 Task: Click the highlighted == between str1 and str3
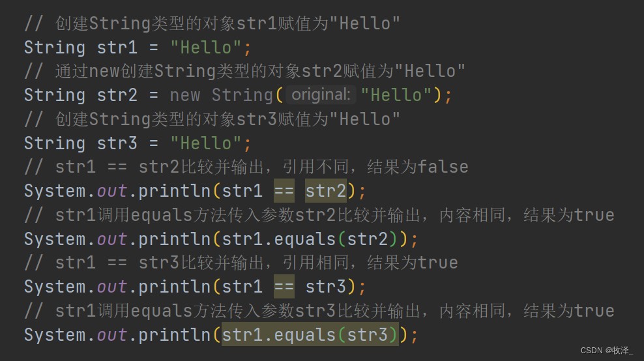(x=284, y=287)
